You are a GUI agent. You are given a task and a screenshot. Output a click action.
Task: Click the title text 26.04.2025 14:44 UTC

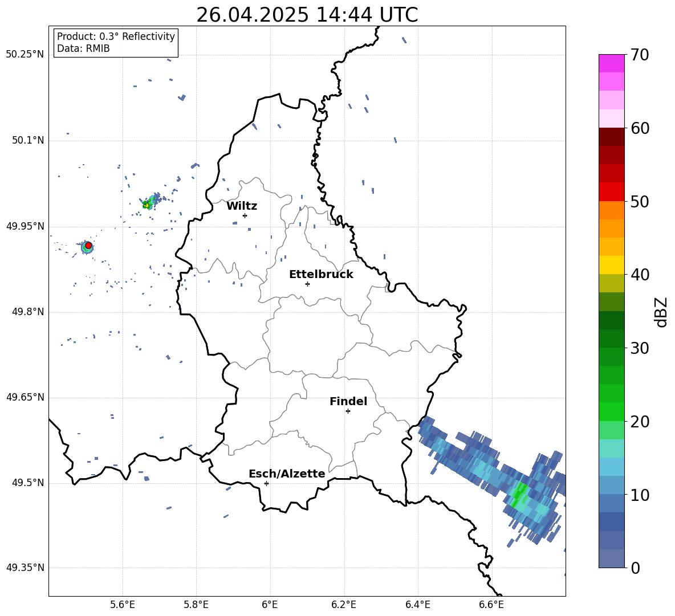(307, 15)
